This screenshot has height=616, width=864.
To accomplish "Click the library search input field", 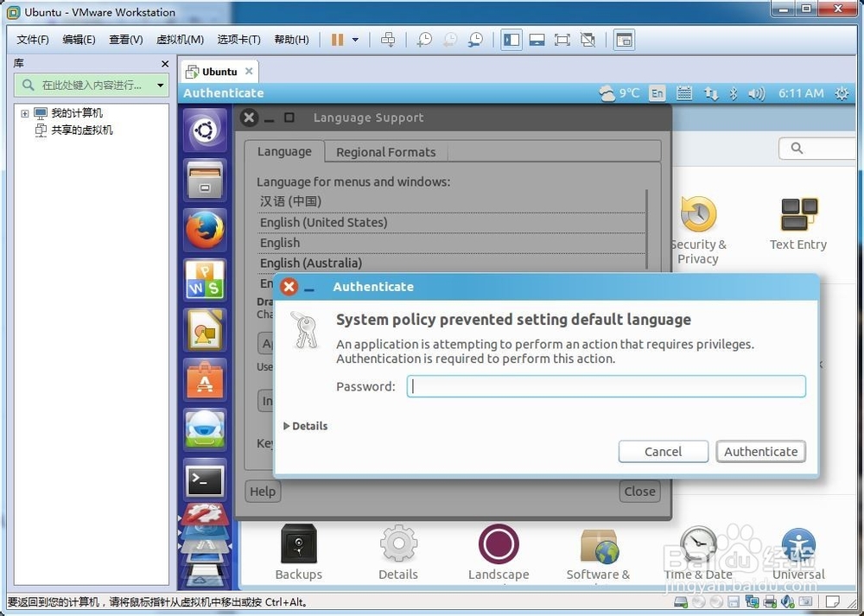I will coord(91,86).
